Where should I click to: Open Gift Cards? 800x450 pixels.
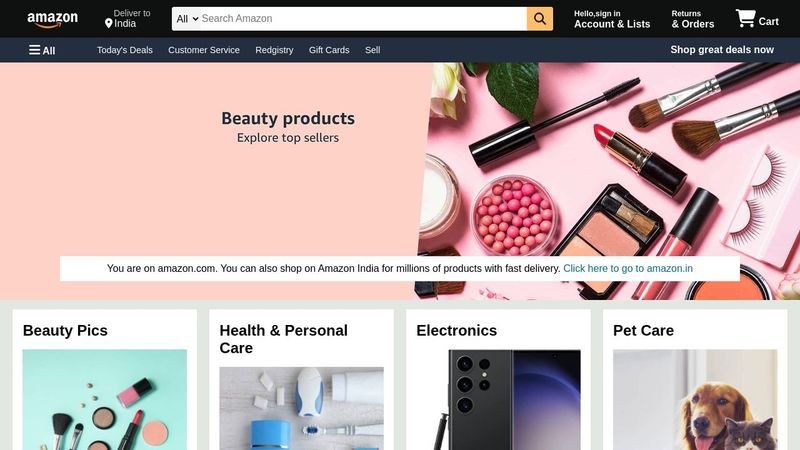coord(329,50)
